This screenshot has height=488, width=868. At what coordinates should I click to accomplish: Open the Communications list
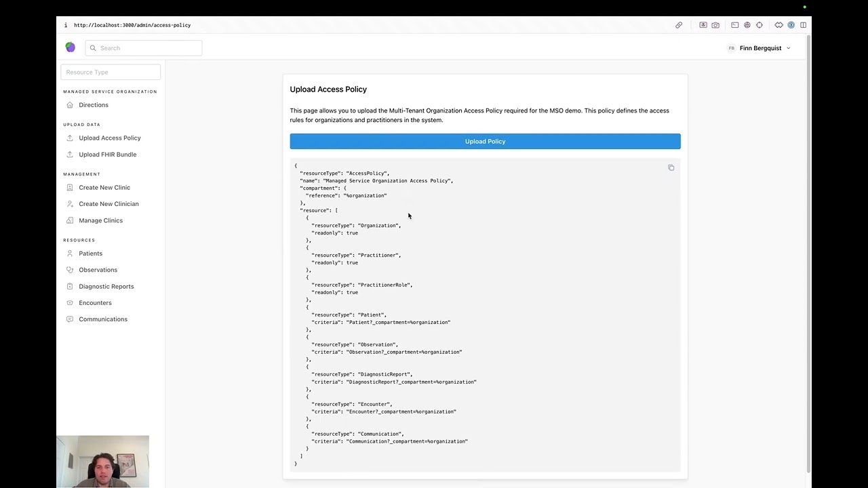(x=103, y=319)
